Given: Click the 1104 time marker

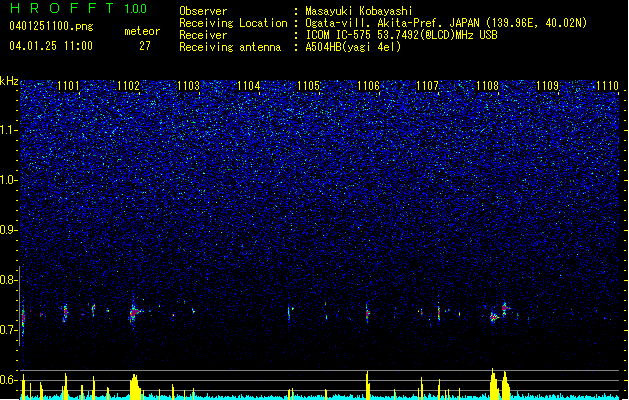Looking at the screenshot, I should (248, 85).
